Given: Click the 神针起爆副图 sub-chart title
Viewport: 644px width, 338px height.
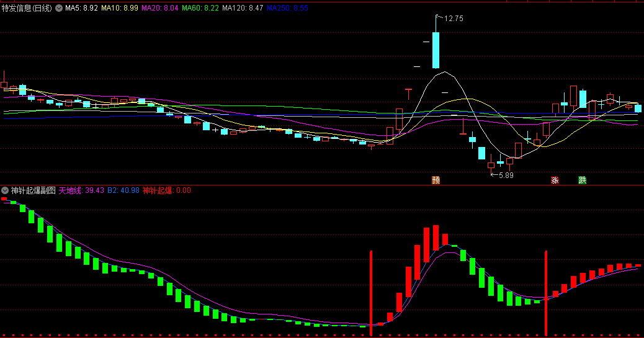Looking at the screenshot, I should pyautogui.click(x=34, y=190).
